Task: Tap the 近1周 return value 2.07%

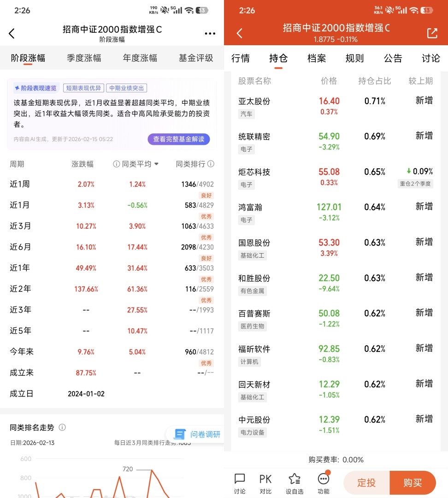Action: (x=86, y=184)
